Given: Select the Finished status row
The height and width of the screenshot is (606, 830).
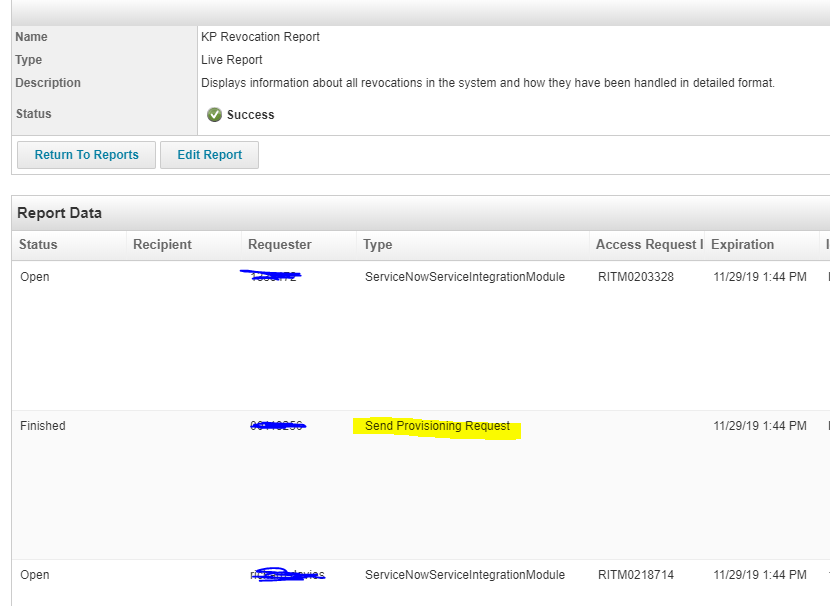Looking at the screenshot, I should 43,426.
